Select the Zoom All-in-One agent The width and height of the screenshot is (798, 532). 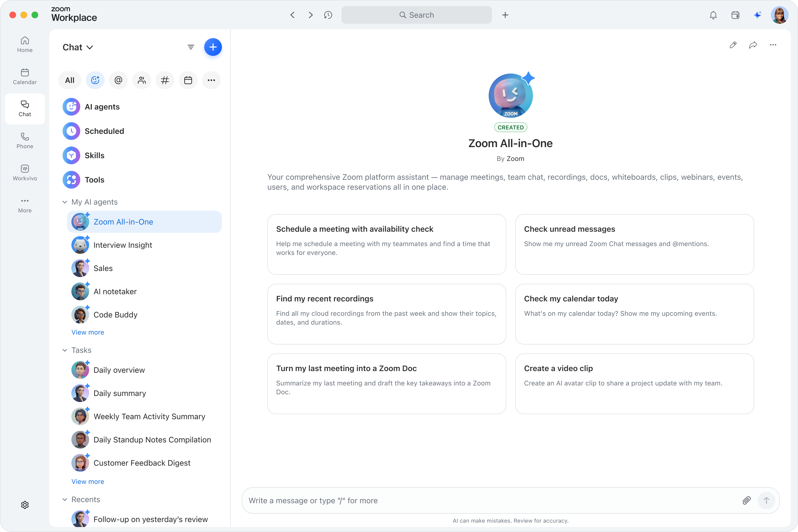coord(144,222)
